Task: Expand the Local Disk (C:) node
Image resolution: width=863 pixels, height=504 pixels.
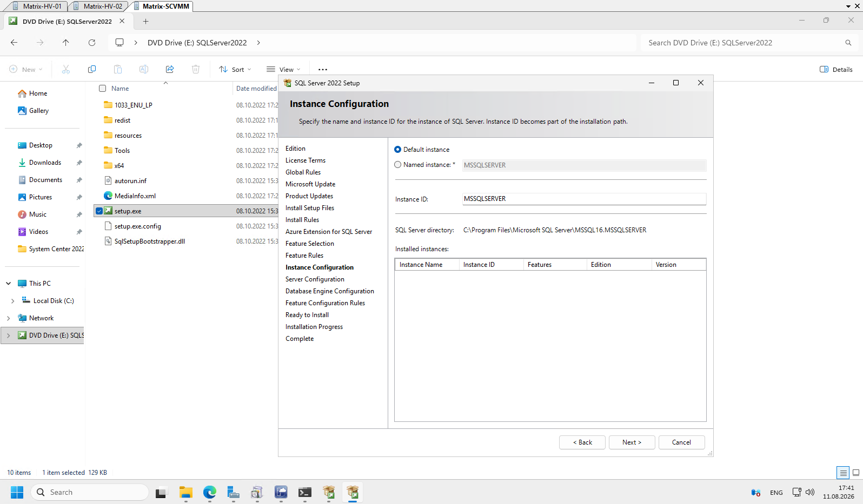Action: coord(13,301)
